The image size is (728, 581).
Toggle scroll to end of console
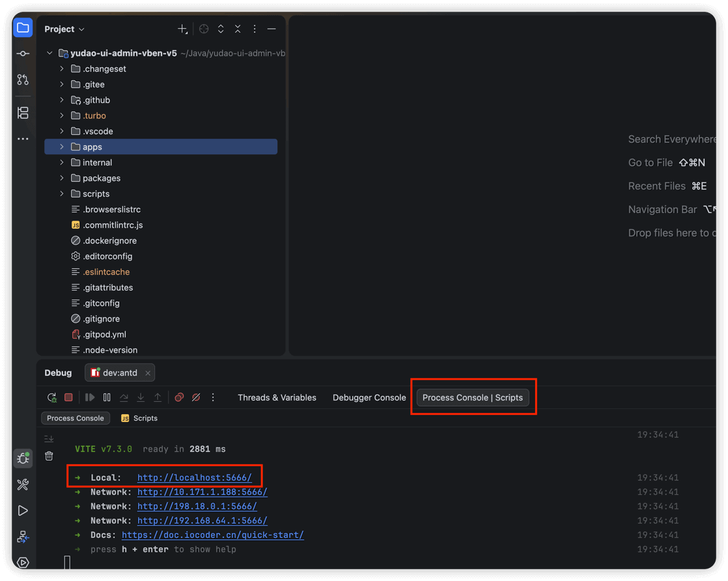49,439
